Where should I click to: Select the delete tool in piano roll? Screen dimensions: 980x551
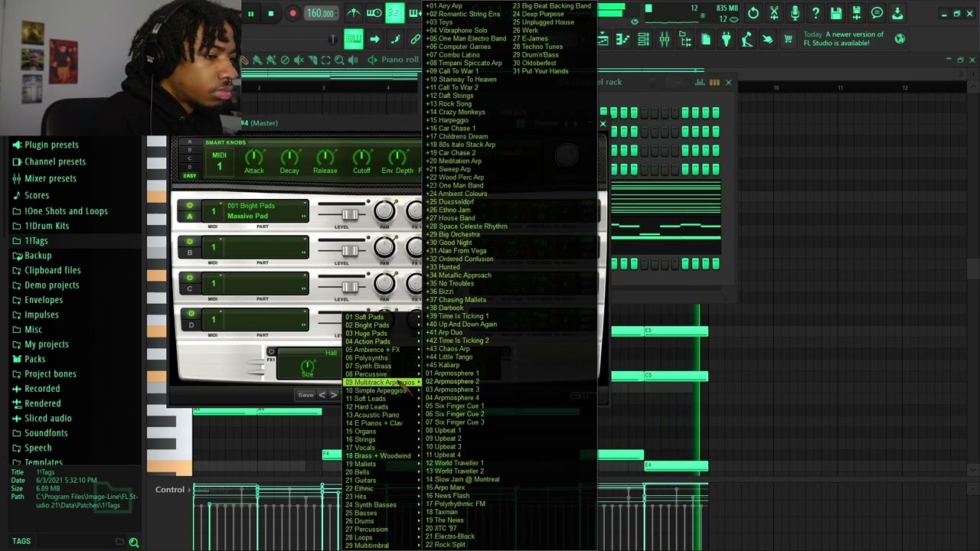point(285,60)
